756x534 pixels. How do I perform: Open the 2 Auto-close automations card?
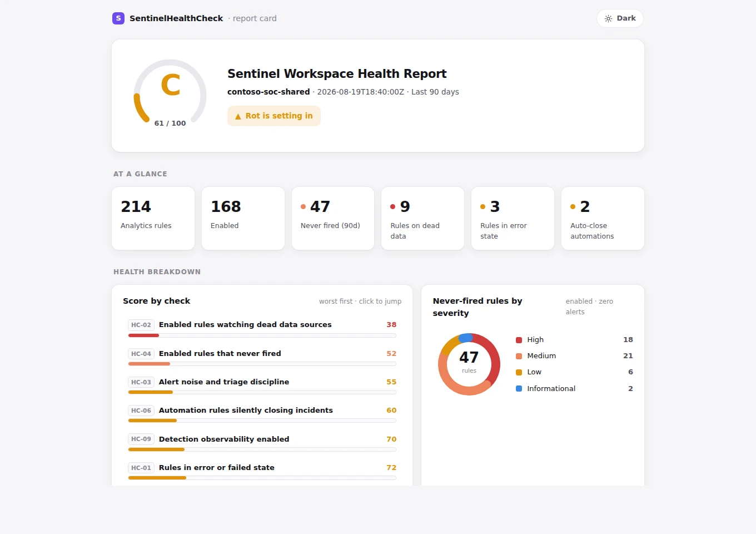603,218
